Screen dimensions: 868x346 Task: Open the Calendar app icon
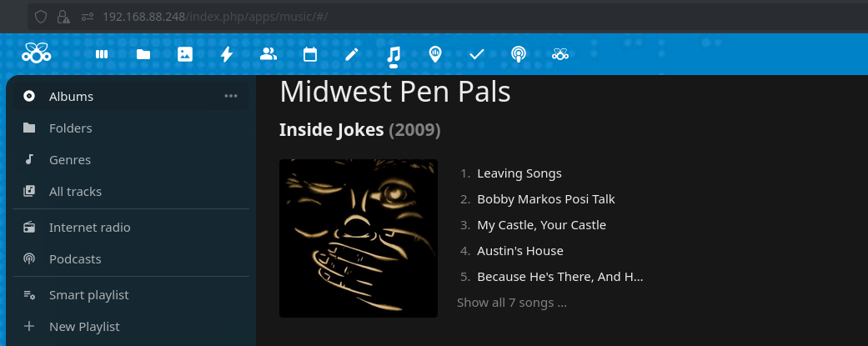310,54
